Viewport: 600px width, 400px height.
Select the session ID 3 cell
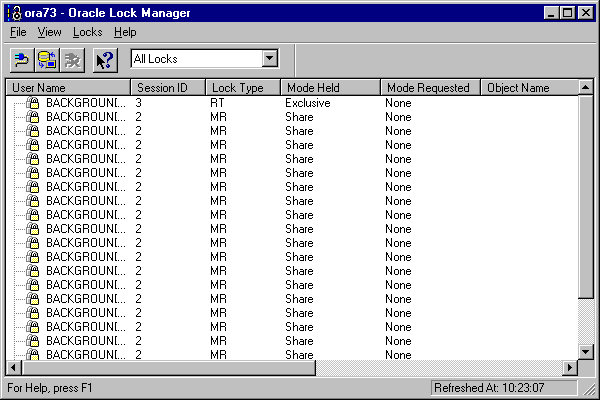pyautogui.click(x=139, y=103)
